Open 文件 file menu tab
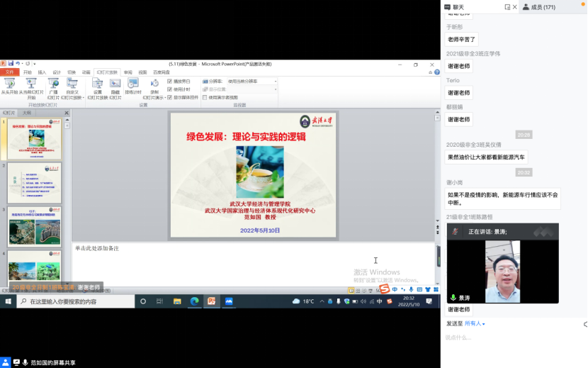Image resolution: width=588 pixels, height=368 pixels. tap(9, 72)
